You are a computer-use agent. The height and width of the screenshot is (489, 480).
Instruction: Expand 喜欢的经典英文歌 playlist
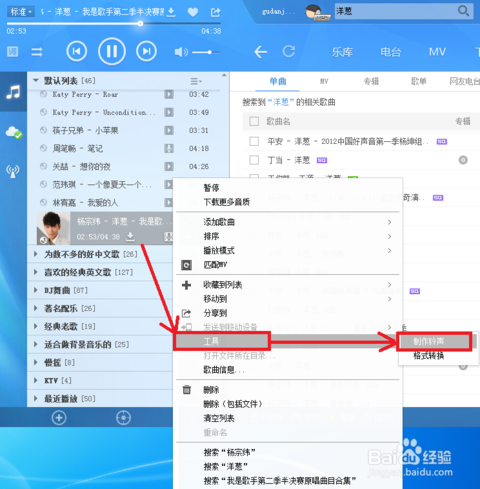pyautogui.click(x=36, y=272)
